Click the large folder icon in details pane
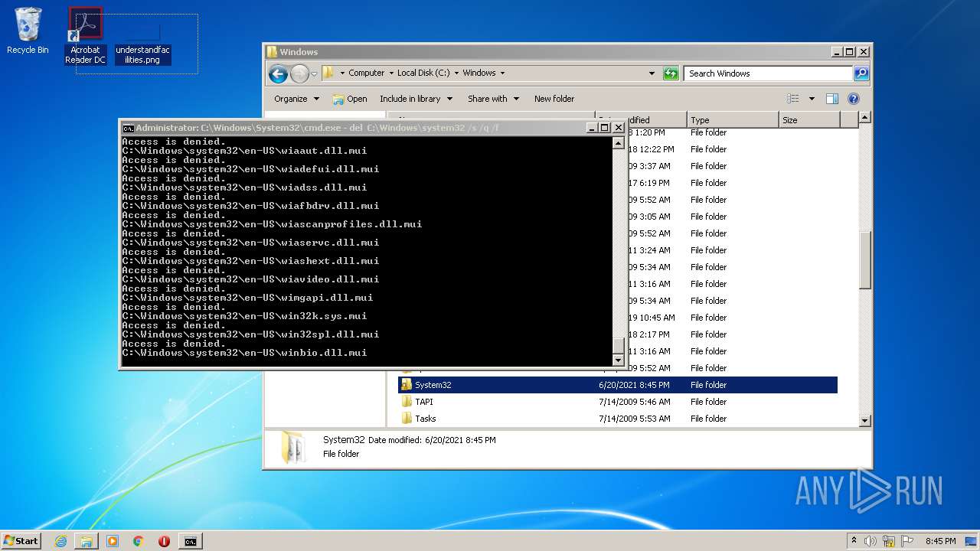 point(292,447)
